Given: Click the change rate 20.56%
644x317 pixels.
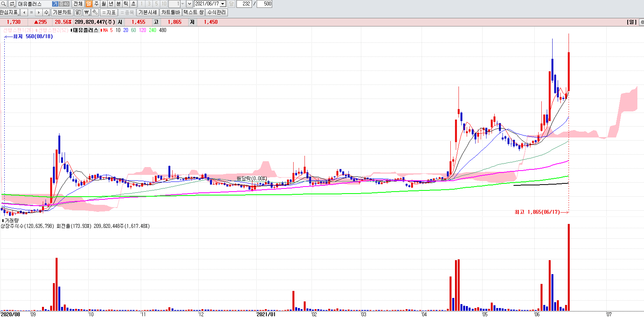Looking at the screenshot, I should pos(63,22).
